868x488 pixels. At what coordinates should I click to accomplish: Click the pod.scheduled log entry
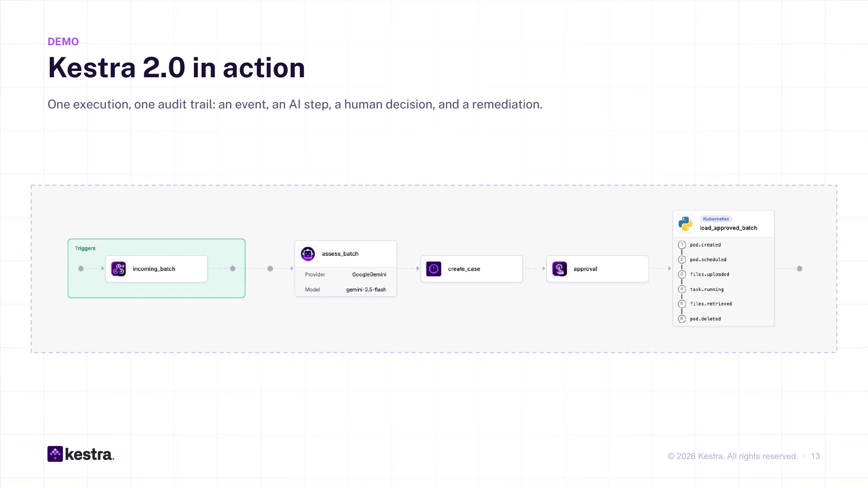(708, 260)
